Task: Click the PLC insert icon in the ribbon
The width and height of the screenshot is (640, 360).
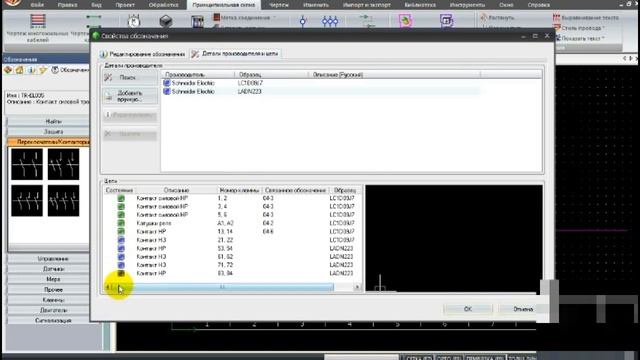Action: 198,21
